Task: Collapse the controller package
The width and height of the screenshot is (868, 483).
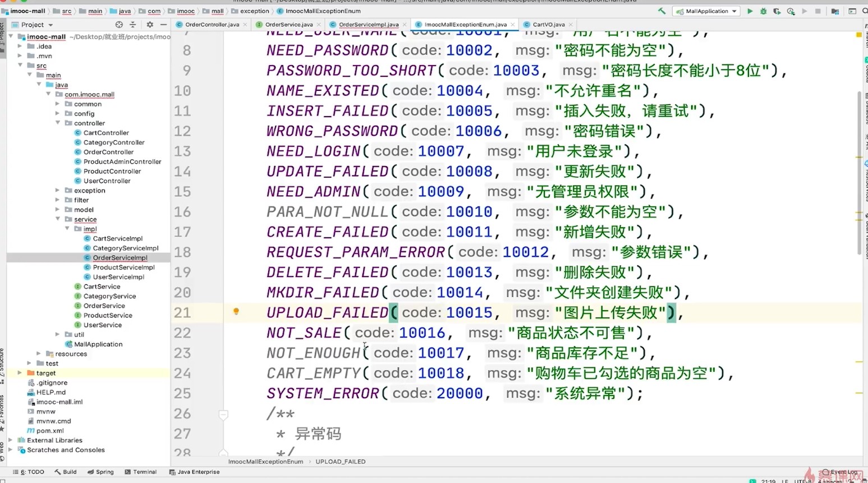Action: tap(58, 123)
